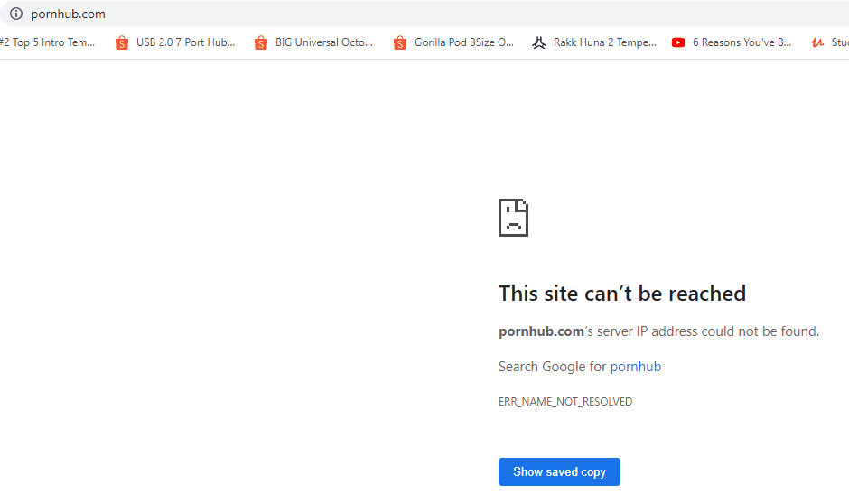Click the ERR_NAME_NOT_RESOLVED error code
Image resolution: width=849 pixels, height=504 pixels.
(x=565, y=402)
